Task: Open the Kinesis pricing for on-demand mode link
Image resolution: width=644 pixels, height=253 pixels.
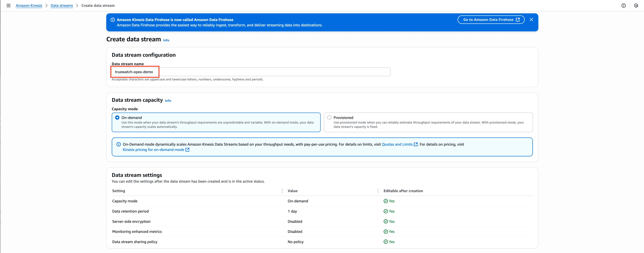Action: click(153, 150)
